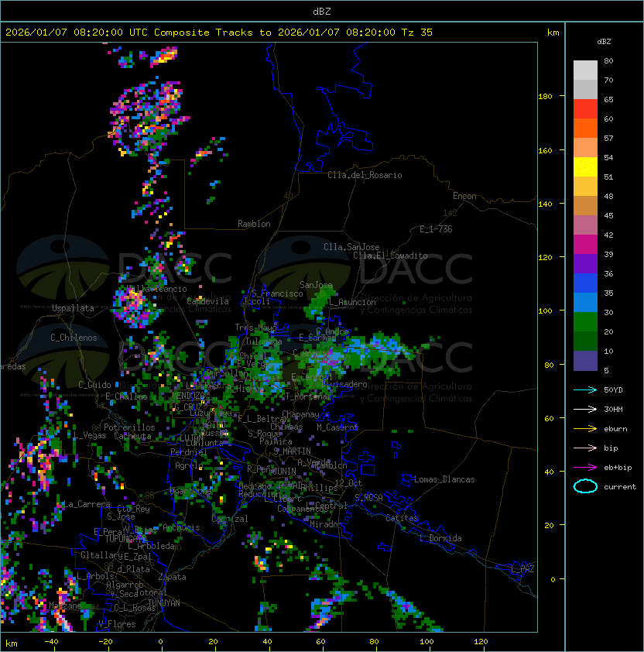Click the 'E_1-736' map label

[x=436, y=229]
